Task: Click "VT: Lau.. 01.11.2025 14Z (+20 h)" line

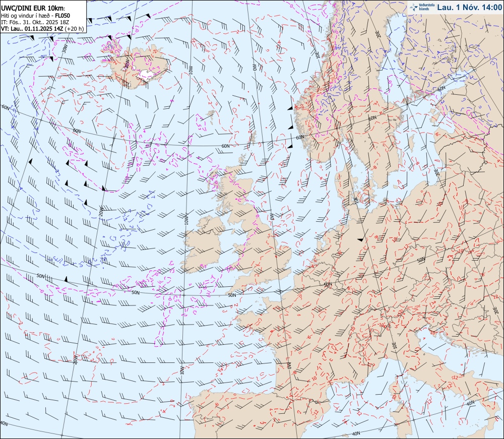Action: tap(42, 29)
